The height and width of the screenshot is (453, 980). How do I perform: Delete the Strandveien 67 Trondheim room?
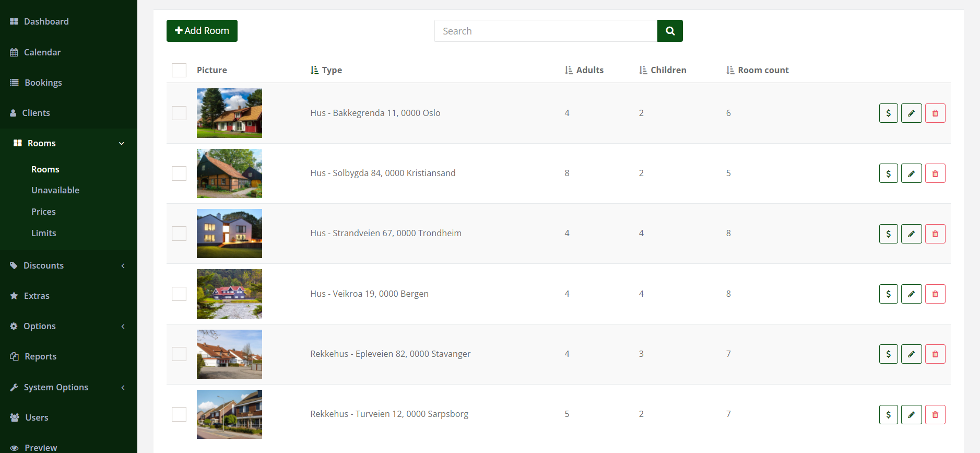[935, 234]
